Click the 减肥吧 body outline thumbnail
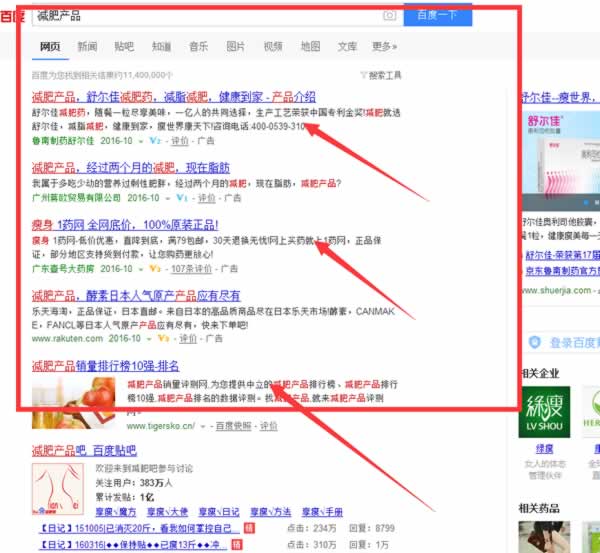This screenshot has height=553, width=600. [x=58, y=489]
